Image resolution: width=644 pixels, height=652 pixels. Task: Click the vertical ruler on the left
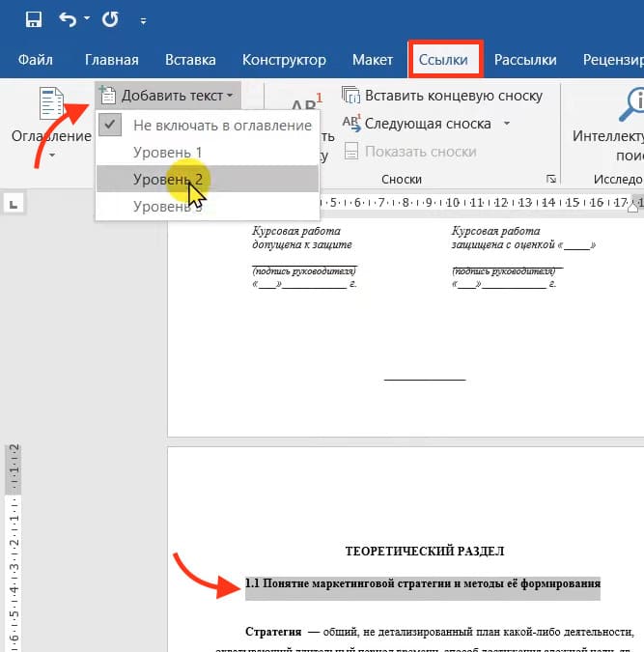coord(14,547)
